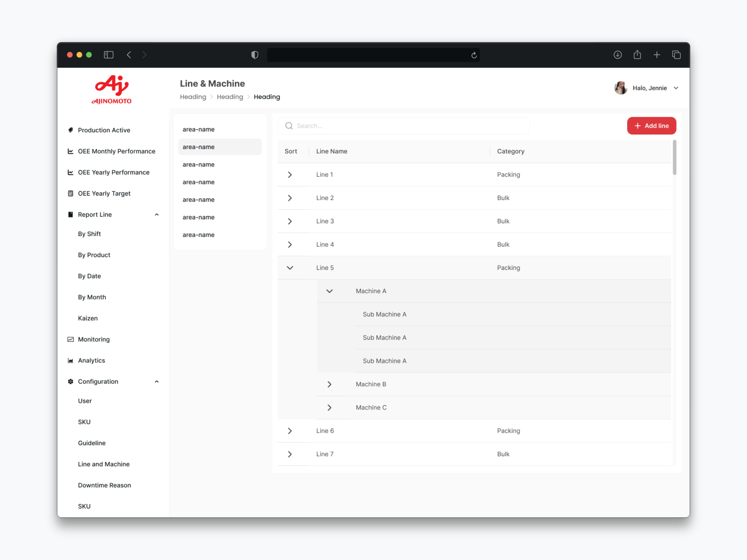The image size is (747, 560).
Task: Open the browser downloads icon
Action: (617, 55)
